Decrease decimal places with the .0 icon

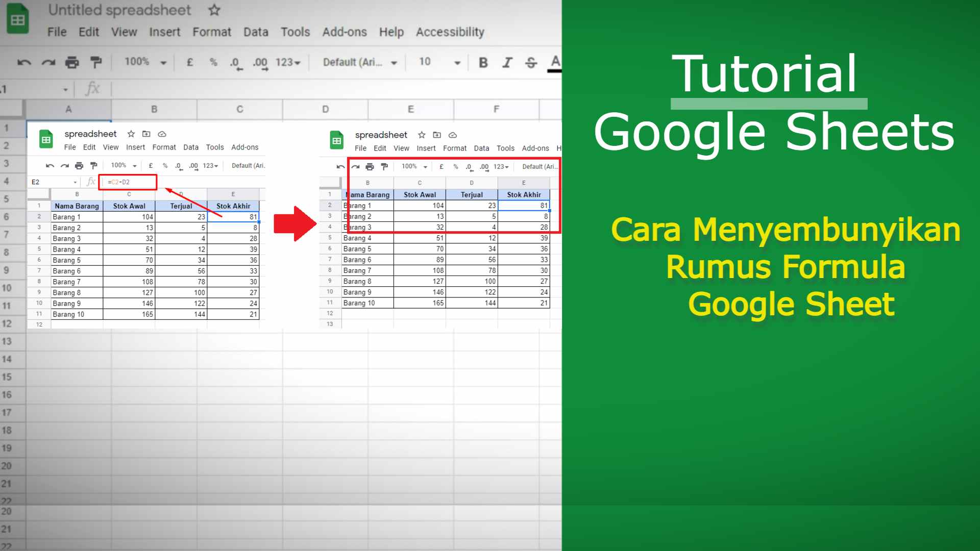coord(235,62)
